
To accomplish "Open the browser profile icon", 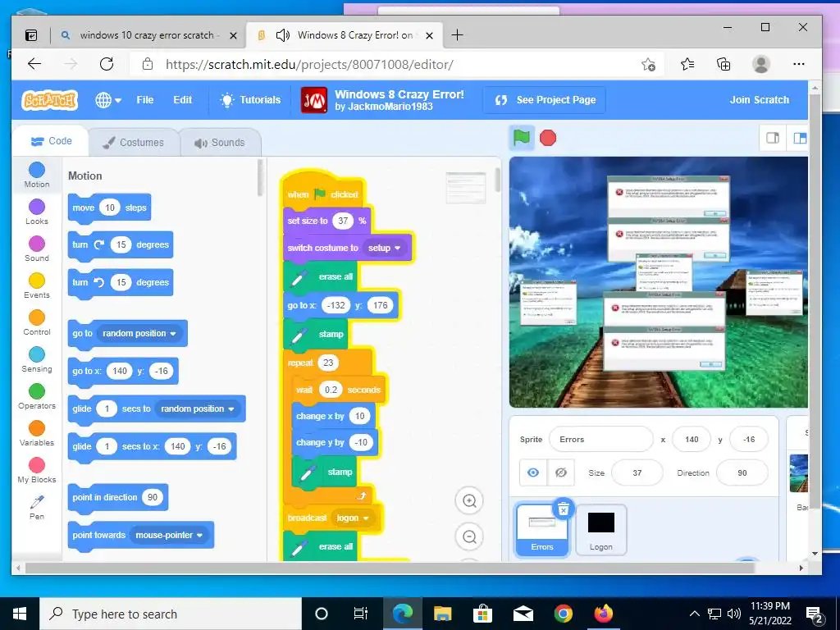I will click(x=760, y=64).
